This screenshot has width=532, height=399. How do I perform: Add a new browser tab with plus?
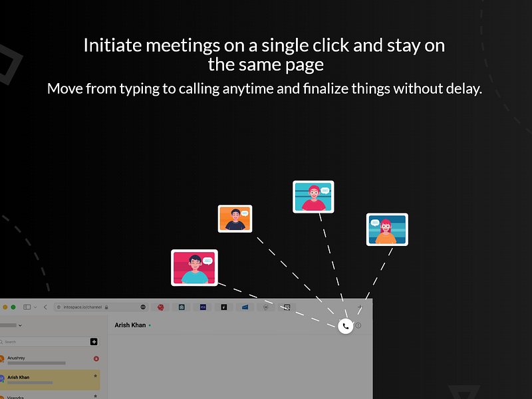pyautogui.click(x=360, y=307)
